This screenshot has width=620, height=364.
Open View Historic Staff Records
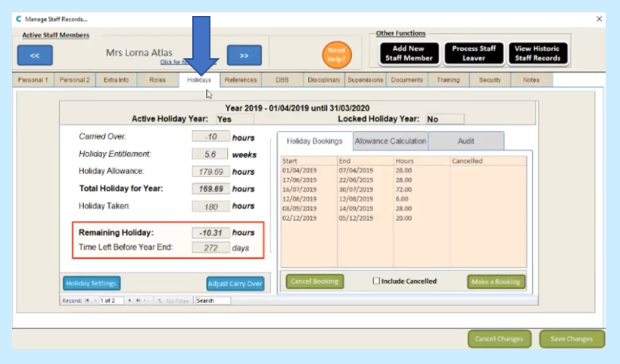coord(537,54)
